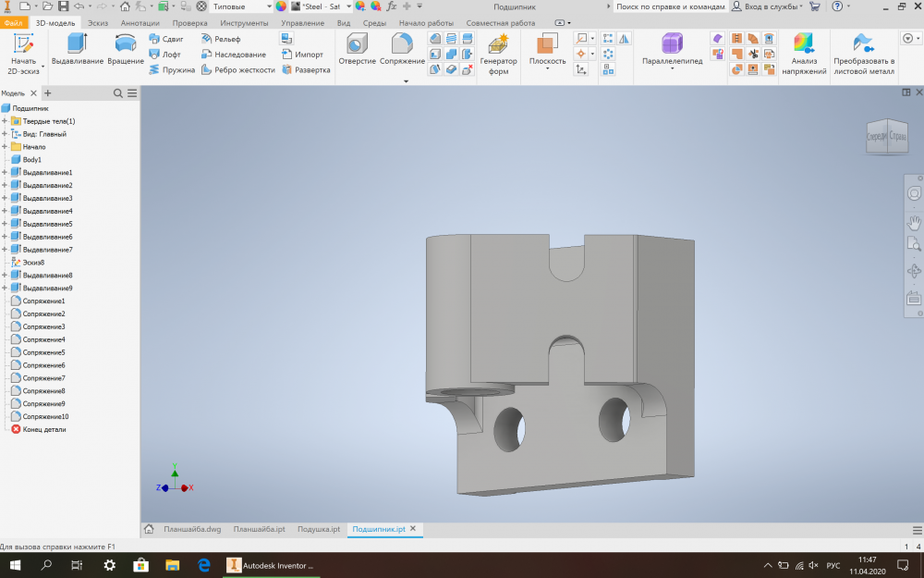Expand the Начало folder in model tree
This screenshot has height=578, width=924.
click(6, 147)
